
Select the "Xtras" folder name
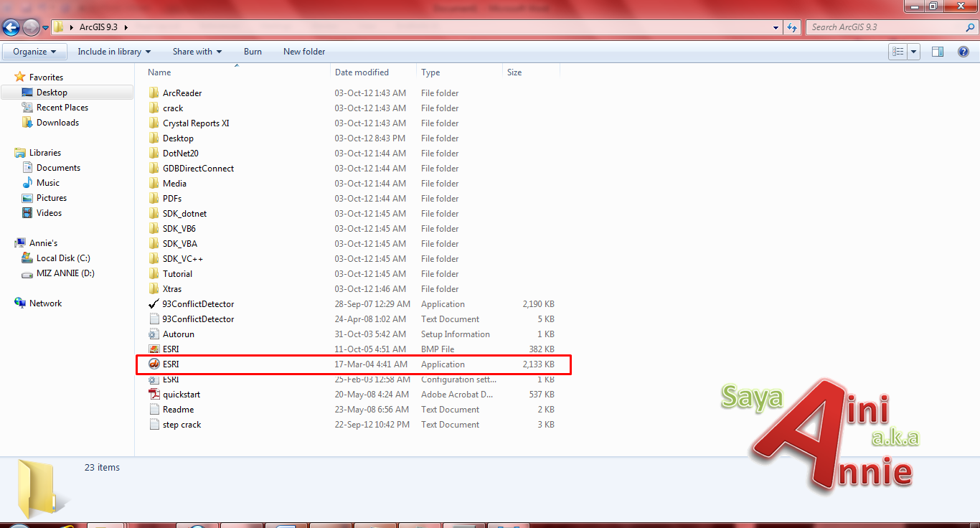[172, 289]
